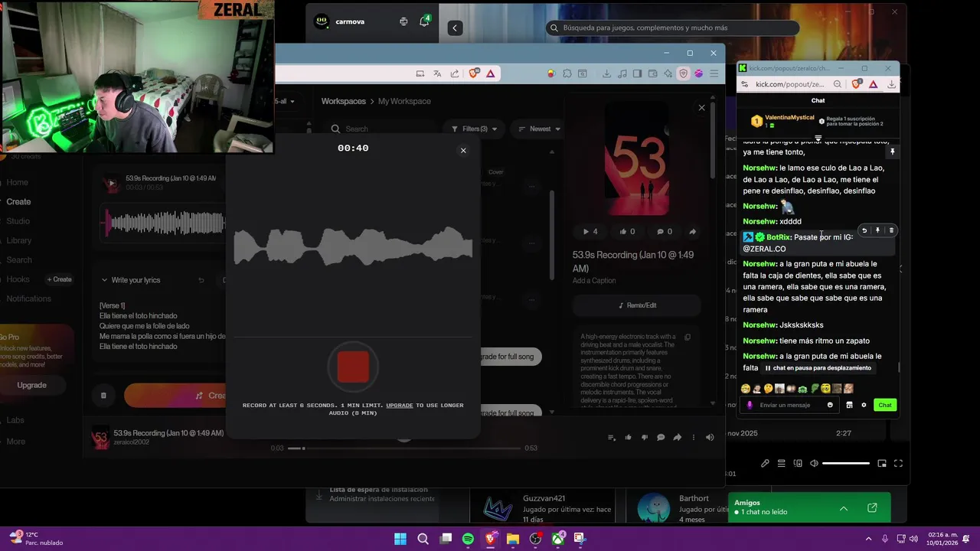
Task: Open the browser downloads icon
Action: pyautogui.click(x=606, y=73)
